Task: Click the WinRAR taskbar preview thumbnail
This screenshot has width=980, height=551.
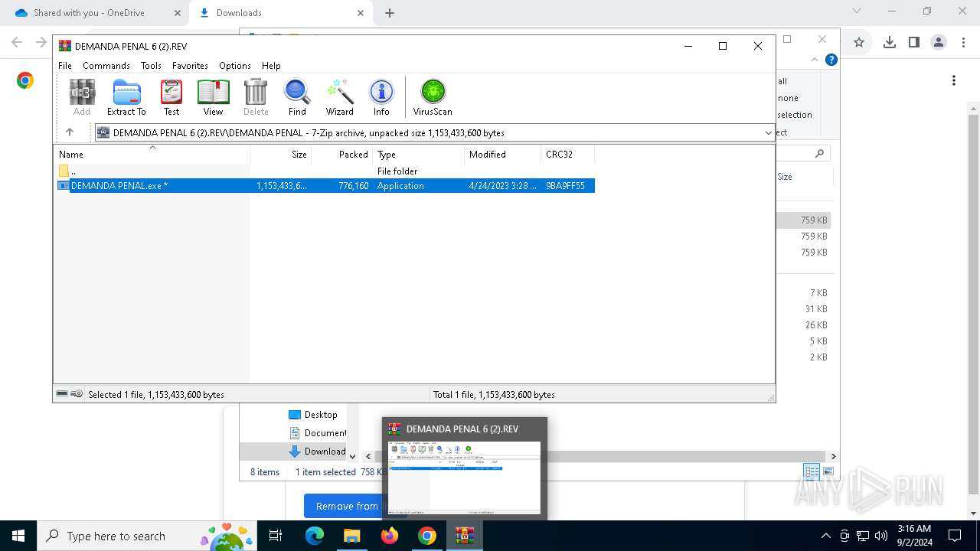Action: [465, 478]
